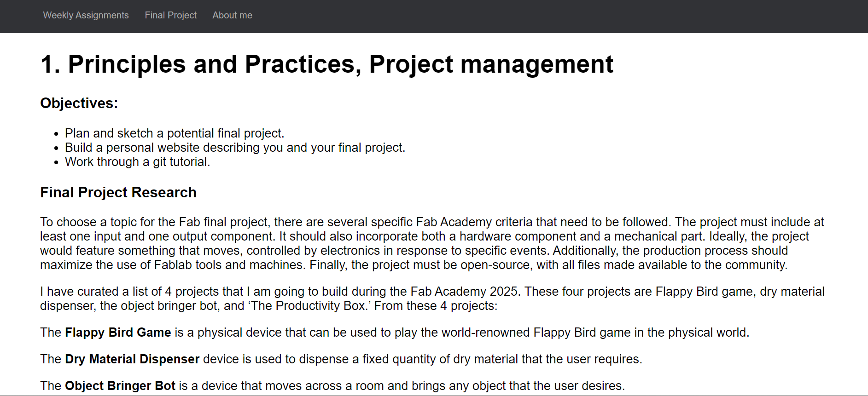Open the About me page
The height and width of the screenshot is (396, 868).
(x=232, y=15)
